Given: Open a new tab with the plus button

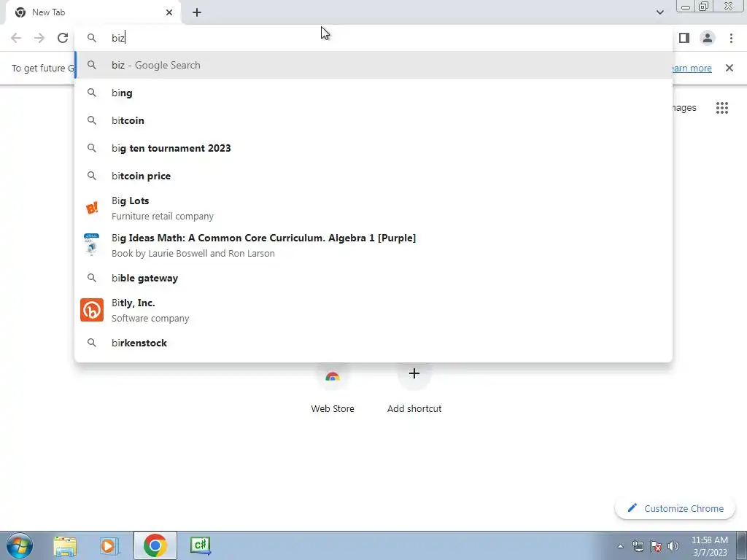Looking at the screenshot, I should tap(197, 13).
